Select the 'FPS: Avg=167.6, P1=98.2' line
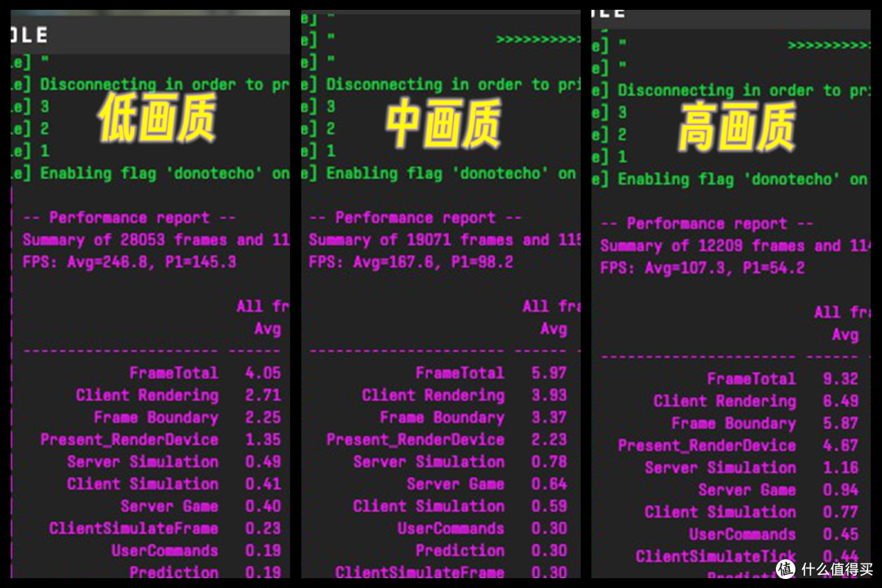Viewport: 882px width, 588px height. tap(411, 262)
